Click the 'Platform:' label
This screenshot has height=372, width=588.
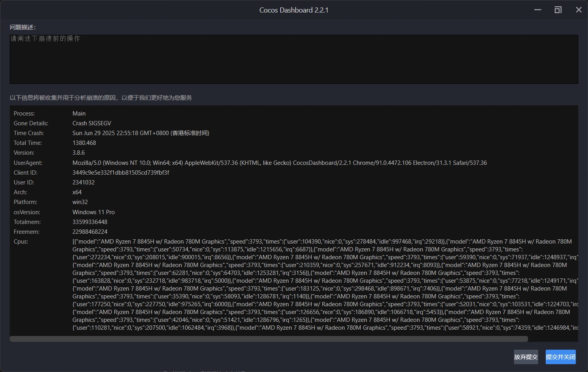tap(25, 202)
